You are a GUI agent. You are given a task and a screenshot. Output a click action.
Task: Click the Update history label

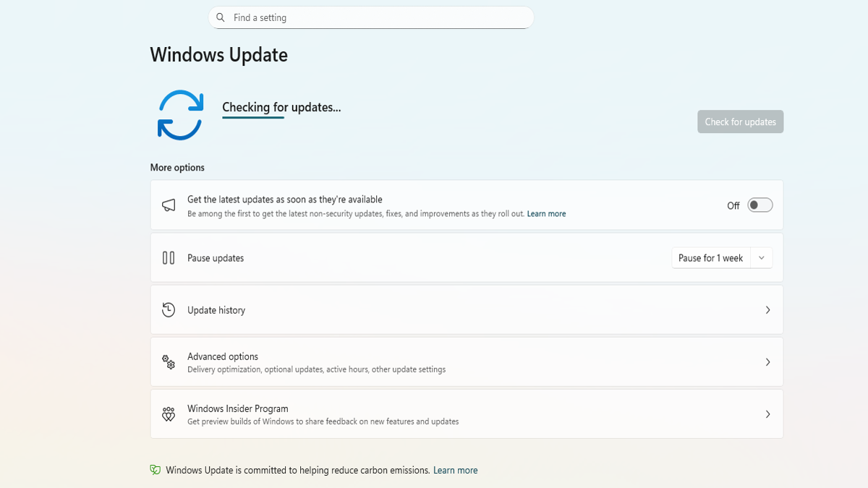[x=216, y=310]
